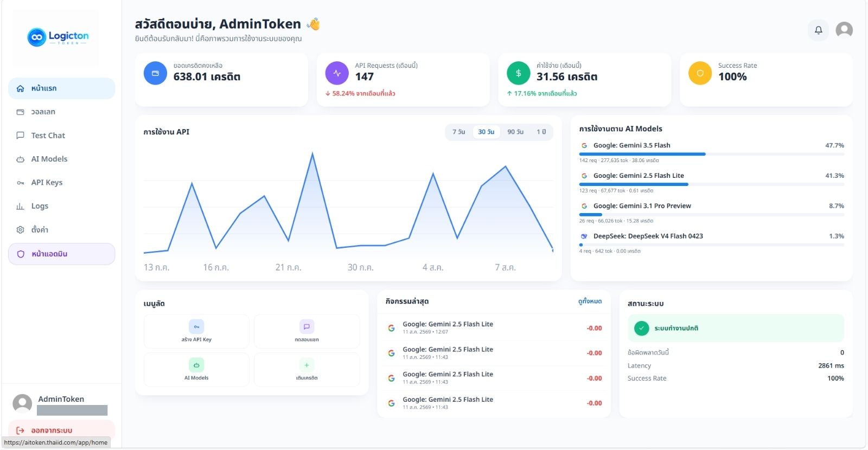Select the 30 วัน range tab
The image size is (868, 450).
tap(486, 132)
